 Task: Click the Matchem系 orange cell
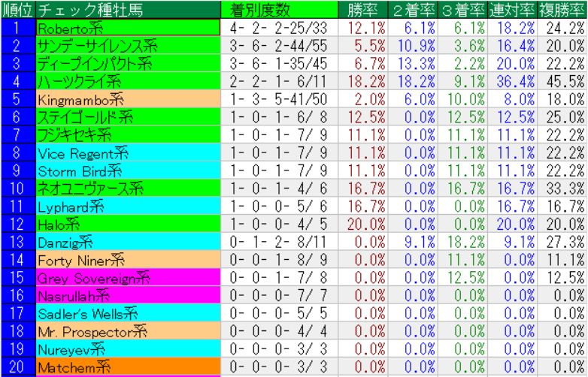(128, 367)
